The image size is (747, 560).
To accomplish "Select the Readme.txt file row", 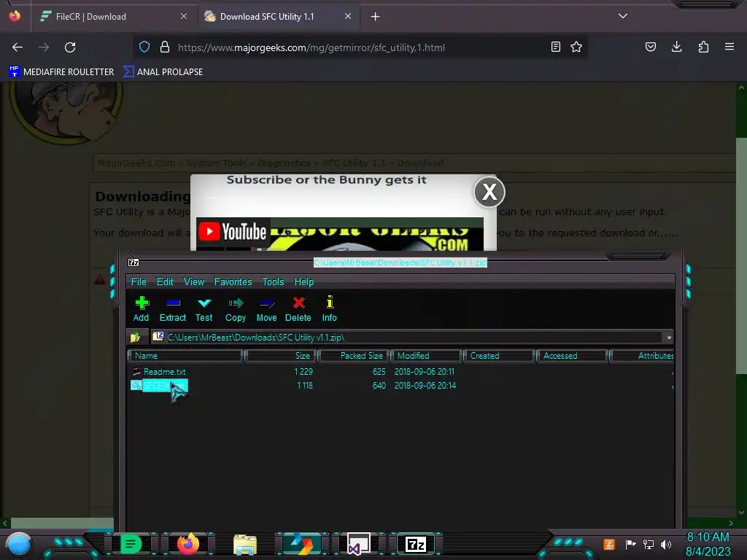I will (400, 371).
